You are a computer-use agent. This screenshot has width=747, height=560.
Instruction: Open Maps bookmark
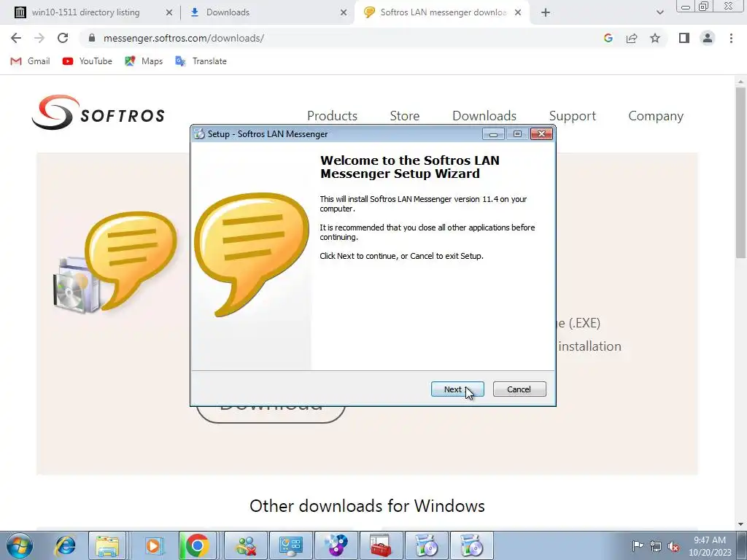click(x=144, y=61)
